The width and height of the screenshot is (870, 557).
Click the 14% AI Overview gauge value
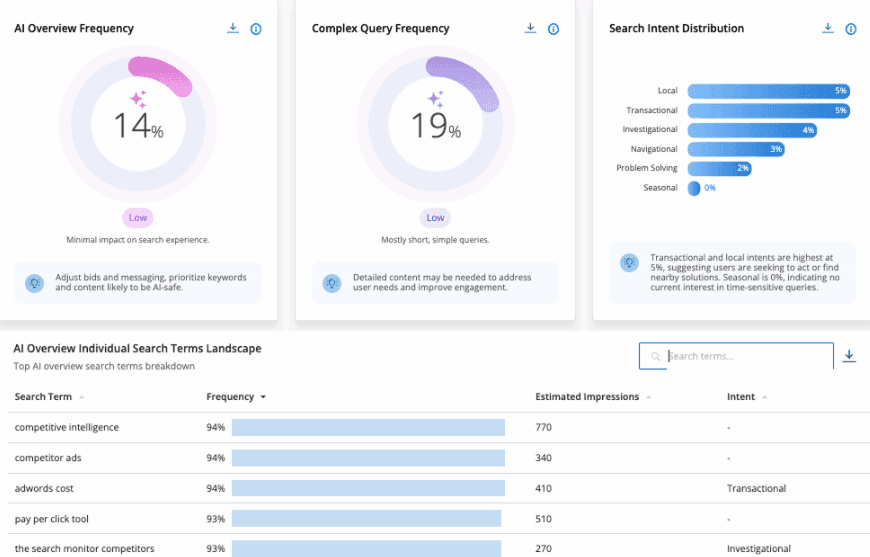pos(138,125)
